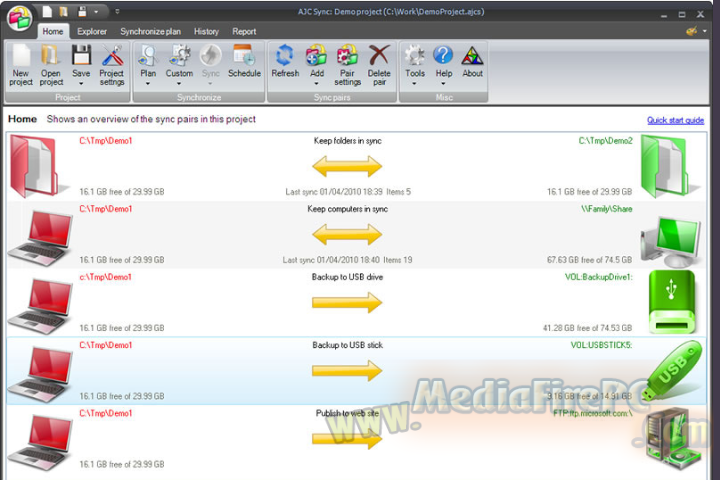Click the Open project icon

pos(51,56)
